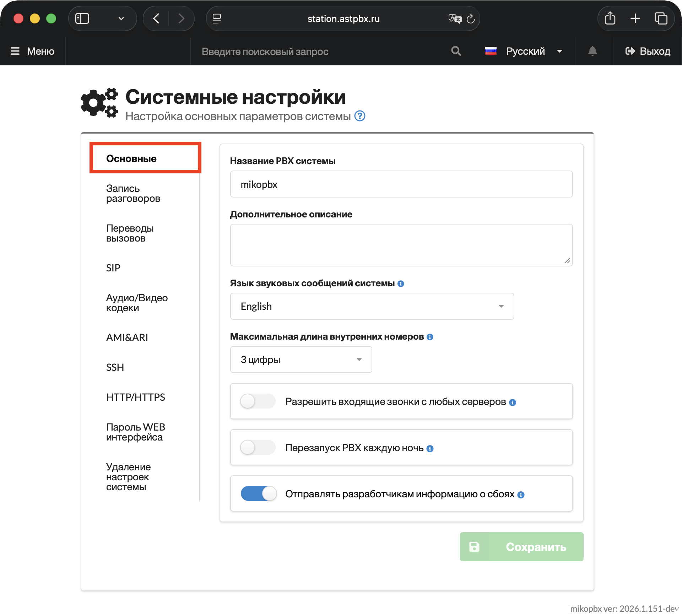Viewport: 682px width, 616px height.
Task: Enable incoming calls from any servers toggle
Action: pyautogui.click(x=258, y=401)
